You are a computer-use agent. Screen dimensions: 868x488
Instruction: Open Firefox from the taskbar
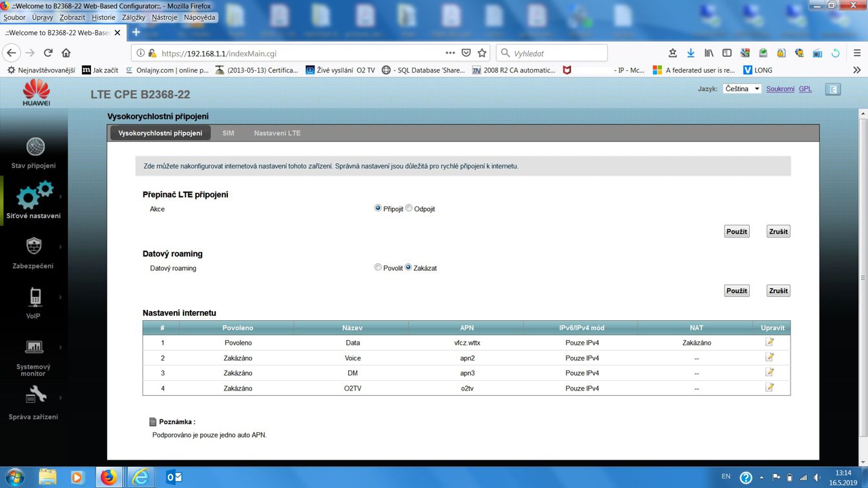[x=109, y=477]
